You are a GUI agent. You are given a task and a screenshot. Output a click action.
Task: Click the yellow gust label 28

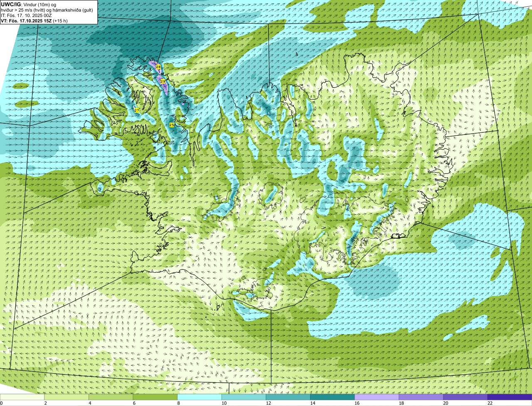coord(158,67)
